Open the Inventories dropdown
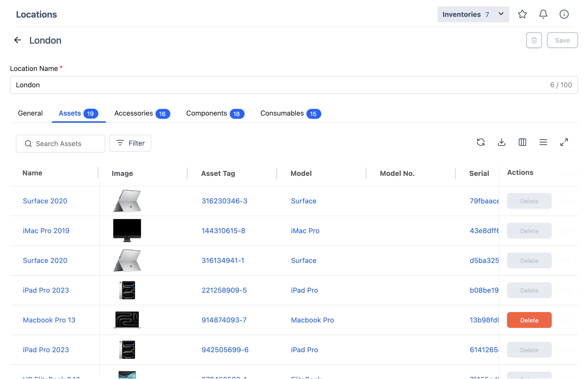The width and height of the screenshot is (588, 379). pos(473,14)
